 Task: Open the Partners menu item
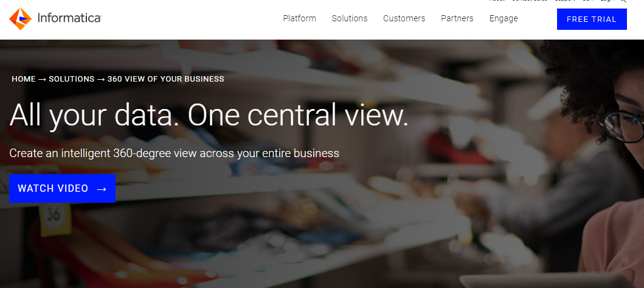pos(457,18)
